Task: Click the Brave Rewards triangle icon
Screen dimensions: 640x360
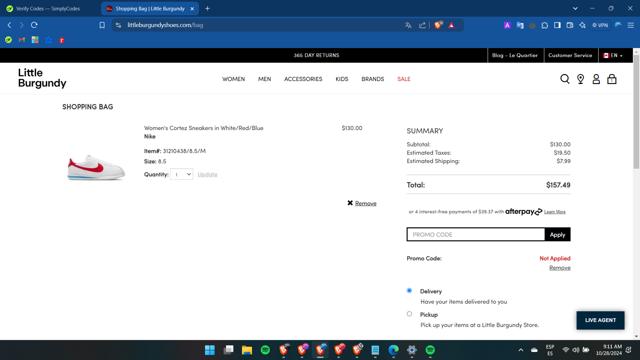Action: coord(451,25)
